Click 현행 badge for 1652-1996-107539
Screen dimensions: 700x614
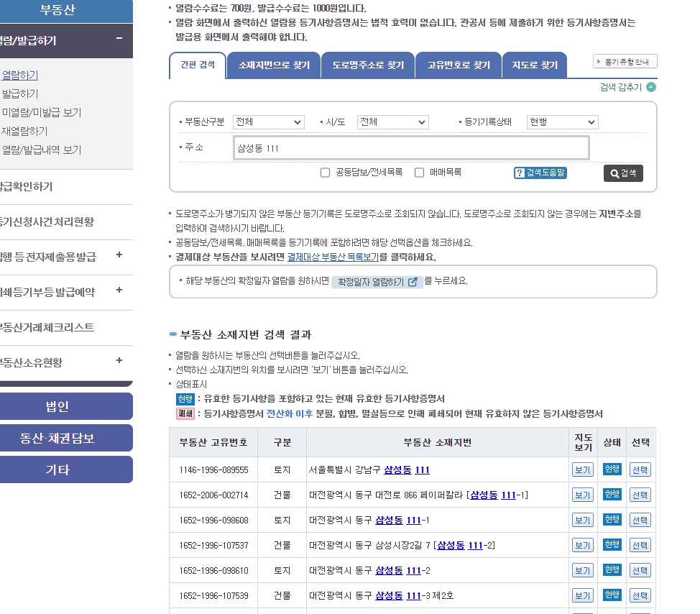pyautogui.click(x=612, y=595)
